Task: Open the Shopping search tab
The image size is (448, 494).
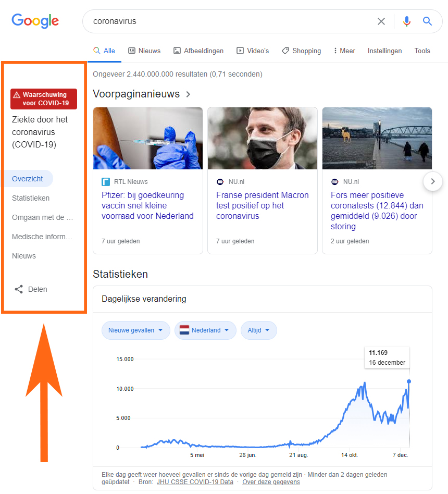Action: [301, 51]
